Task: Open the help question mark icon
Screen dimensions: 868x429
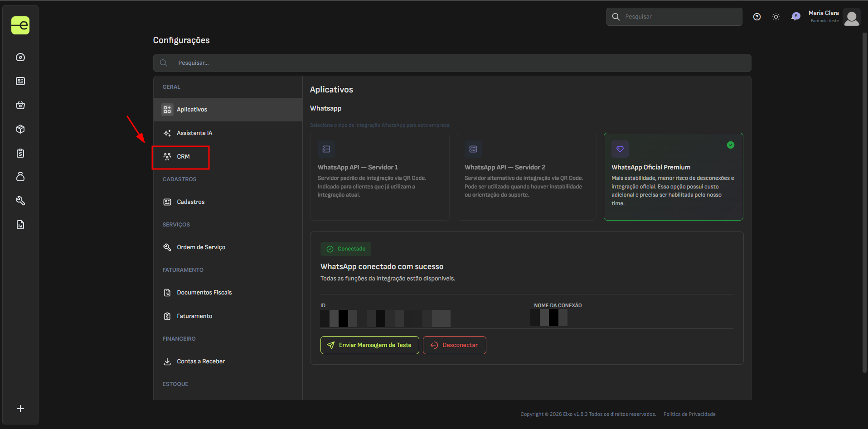Action: (x=757, y=17)
